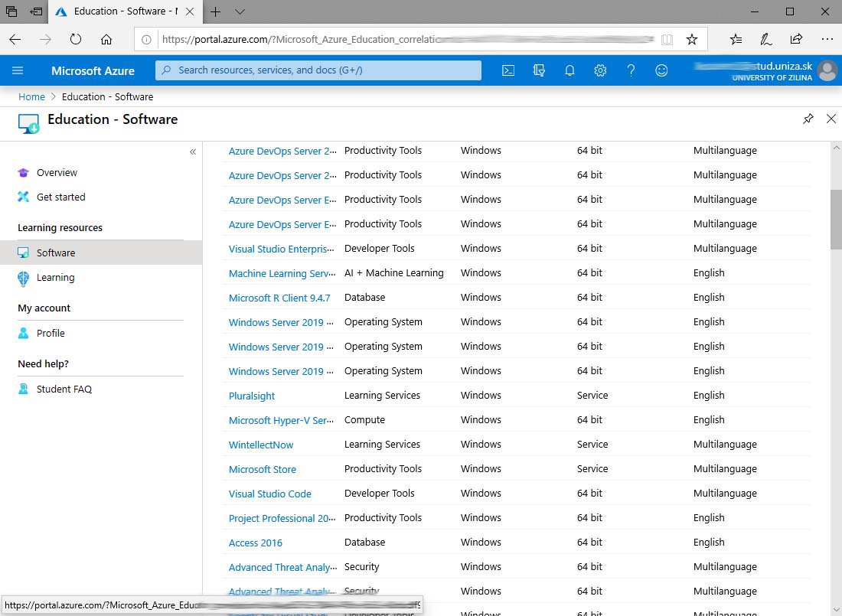This screenshot has height=616, width=842.
Task: Open Pluralsight link
Action: 251,396
